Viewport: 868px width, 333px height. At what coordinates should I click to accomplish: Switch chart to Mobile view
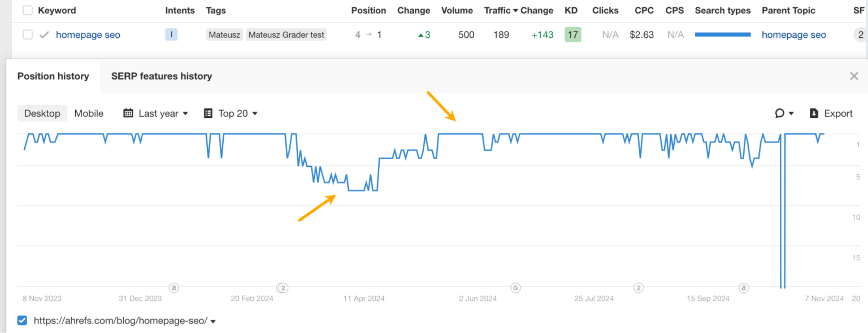pos(89,113)
